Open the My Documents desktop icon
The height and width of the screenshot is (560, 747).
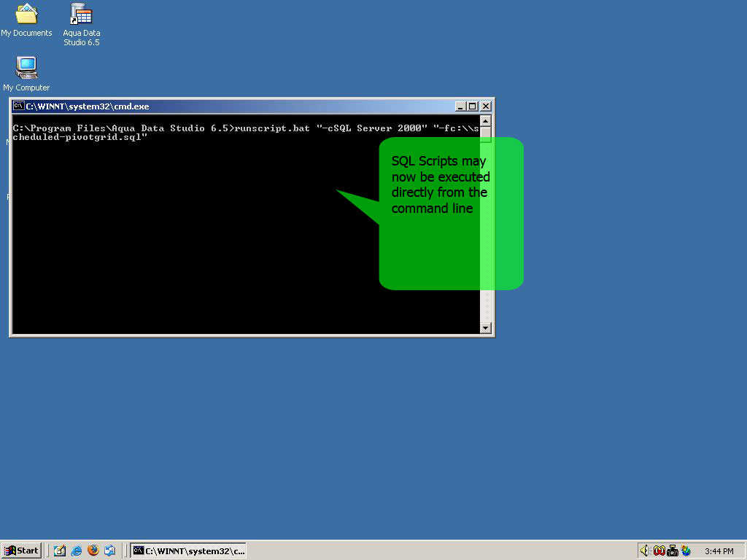(x=26, y=20)
